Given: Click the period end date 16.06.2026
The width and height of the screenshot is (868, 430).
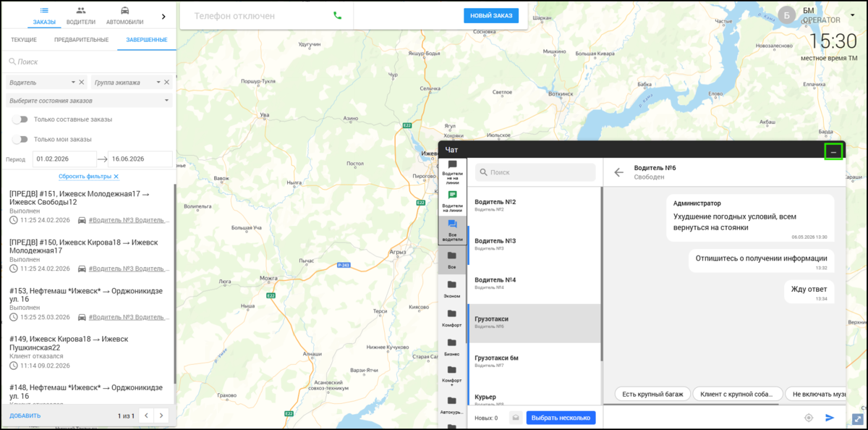Looking at the screenshot, I should pos(140,159).
